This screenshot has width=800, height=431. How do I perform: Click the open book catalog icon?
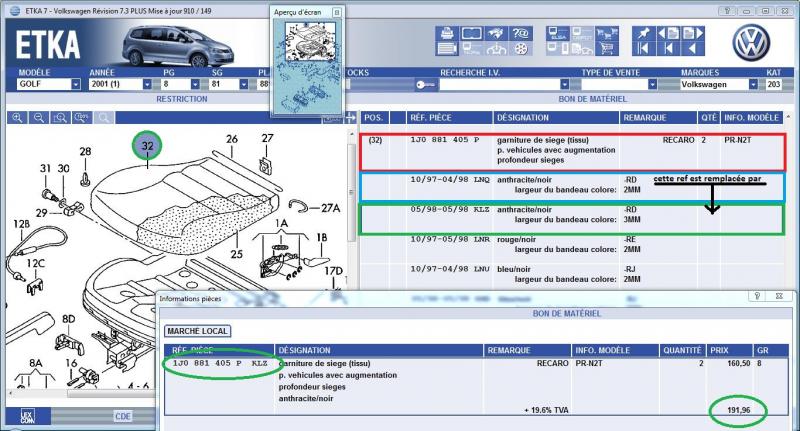471,34
